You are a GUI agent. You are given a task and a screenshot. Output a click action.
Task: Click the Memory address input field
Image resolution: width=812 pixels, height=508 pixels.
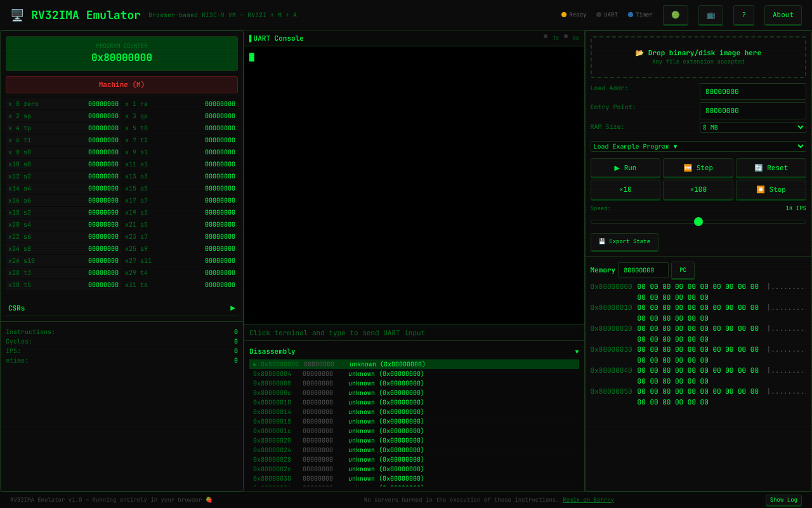(x=643, y=271)
